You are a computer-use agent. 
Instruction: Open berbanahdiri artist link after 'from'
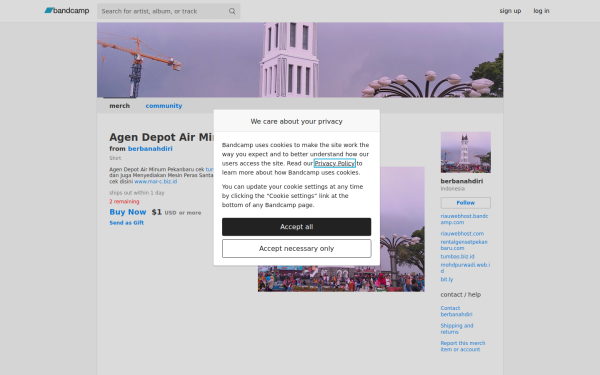click(x=150, y=148)
